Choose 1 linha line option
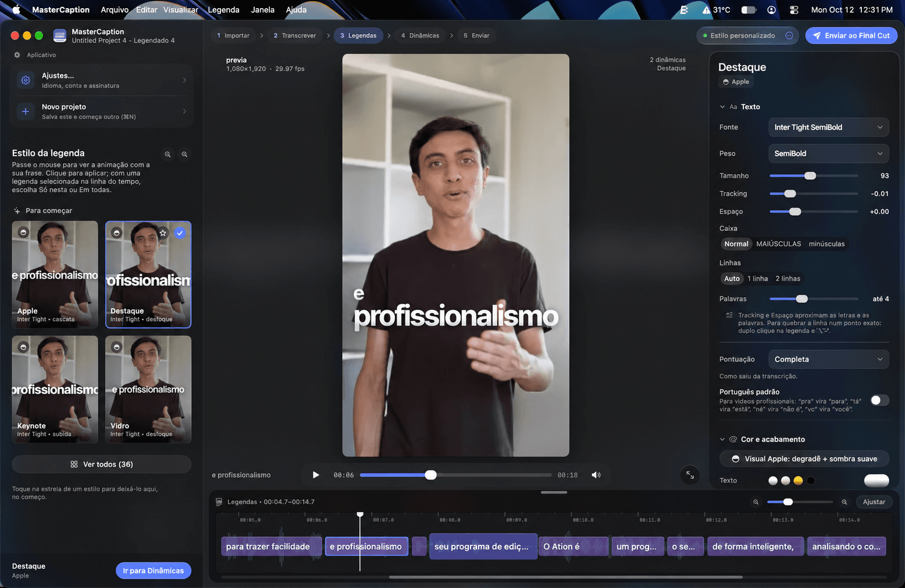 click(x=757, y=279)
